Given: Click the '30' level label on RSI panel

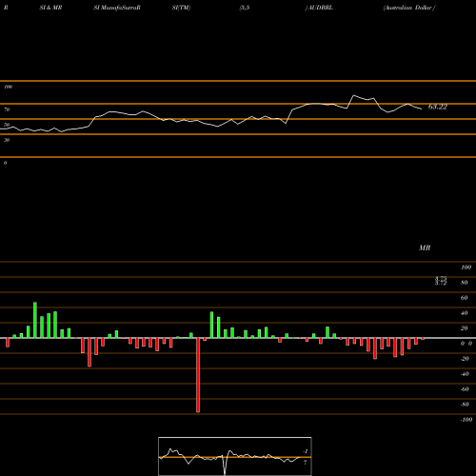Looking at the screenshot, I should 7,140.
